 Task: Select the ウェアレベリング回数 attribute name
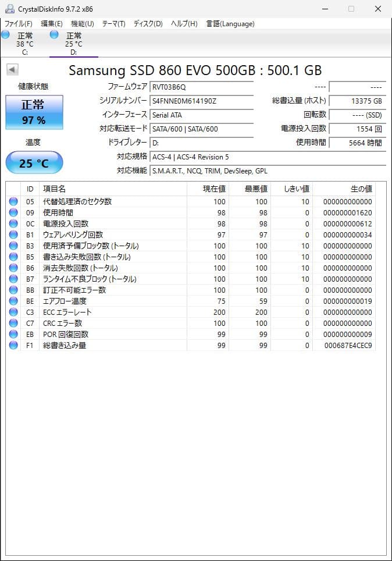click(73, 235)
